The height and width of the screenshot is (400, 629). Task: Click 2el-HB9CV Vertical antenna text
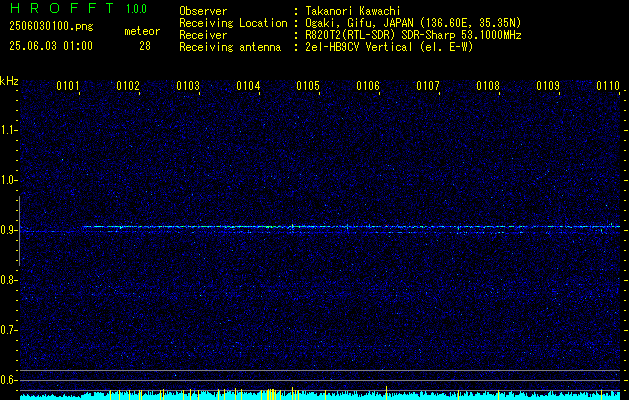coord(389,47)
